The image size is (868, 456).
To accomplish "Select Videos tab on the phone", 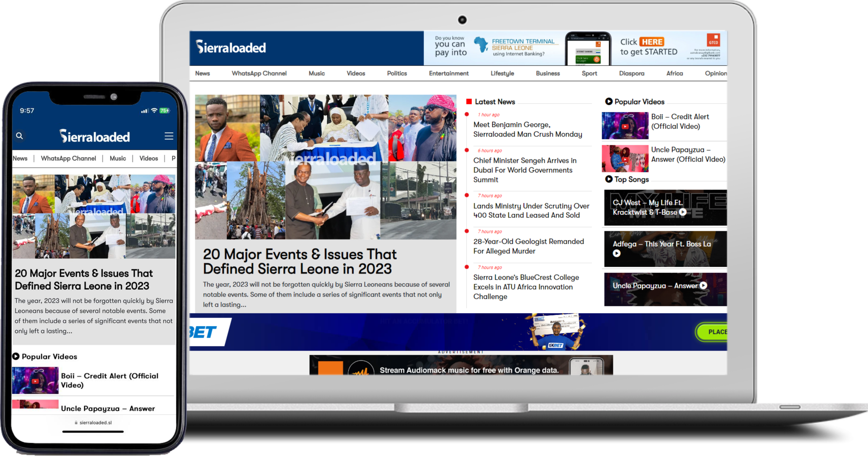I will [x=149, y=158].
